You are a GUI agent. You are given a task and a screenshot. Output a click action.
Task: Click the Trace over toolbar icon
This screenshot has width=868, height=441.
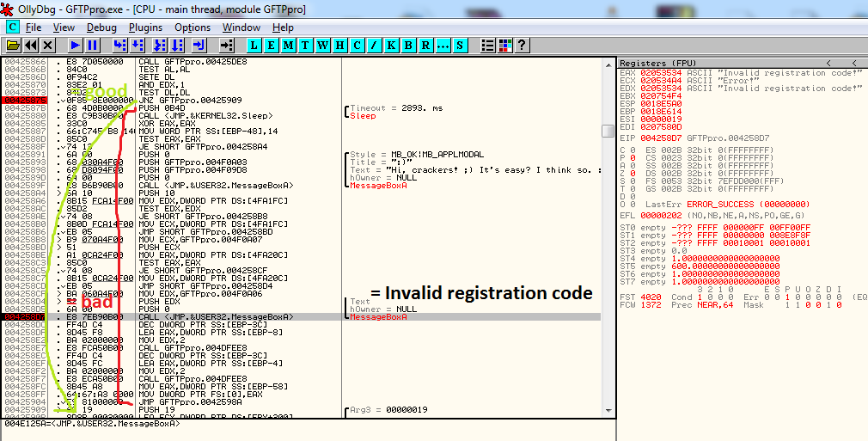176,45
